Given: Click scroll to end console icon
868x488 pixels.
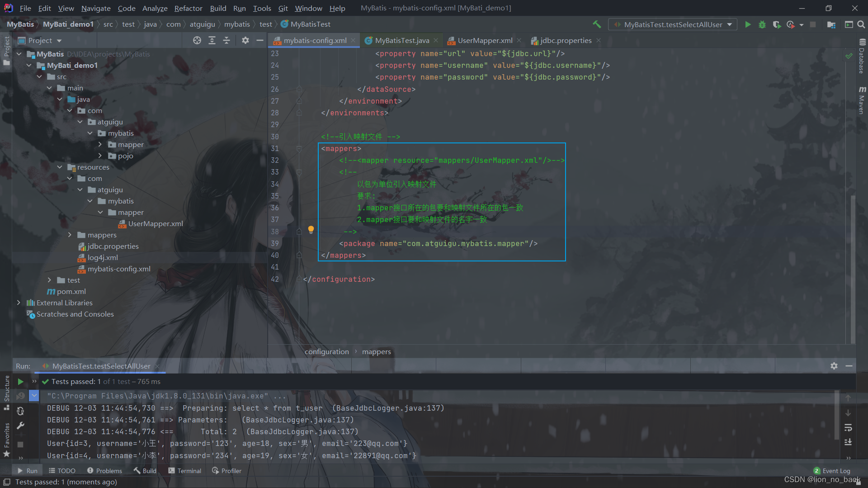Looking at the screenshot, I should 848,442.
